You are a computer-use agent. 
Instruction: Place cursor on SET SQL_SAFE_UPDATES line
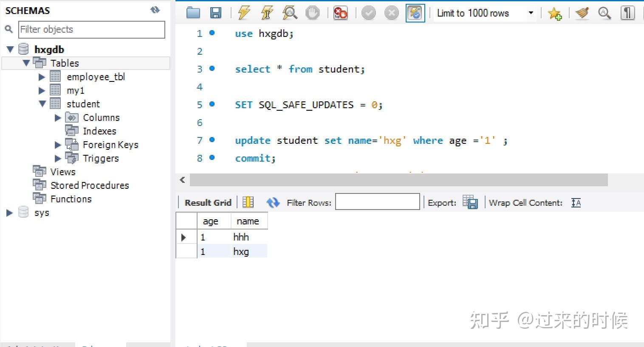point(309,105)
